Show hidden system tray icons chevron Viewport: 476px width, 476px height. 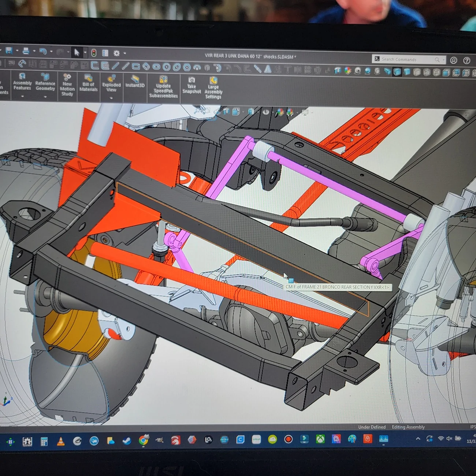click(x=418, y=439)
